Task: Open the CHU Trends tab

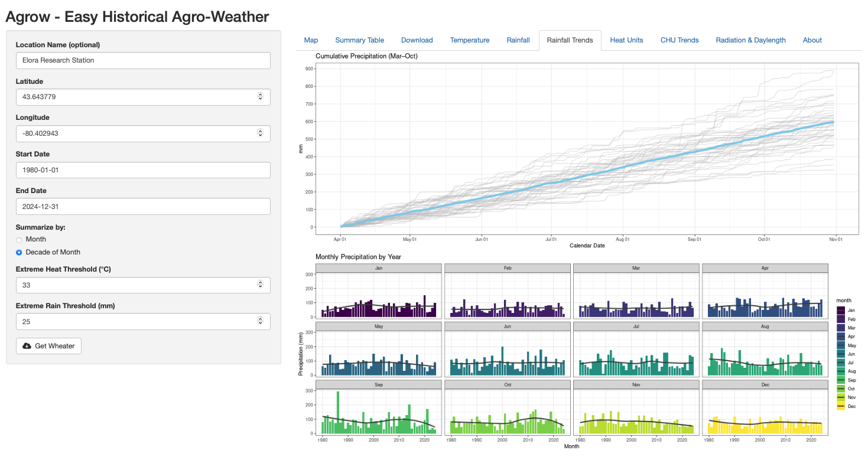Action: click(679, 40)
